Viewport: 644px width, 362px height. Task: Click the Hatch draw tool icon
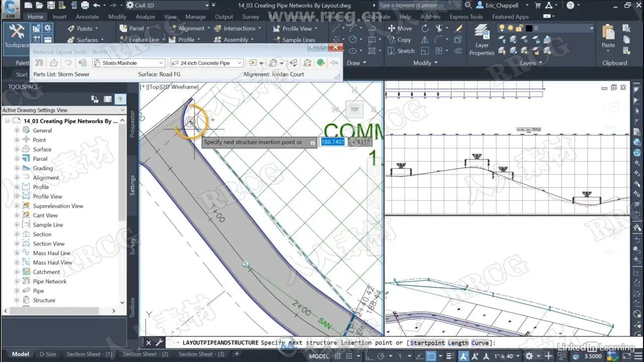click(372, 51)
